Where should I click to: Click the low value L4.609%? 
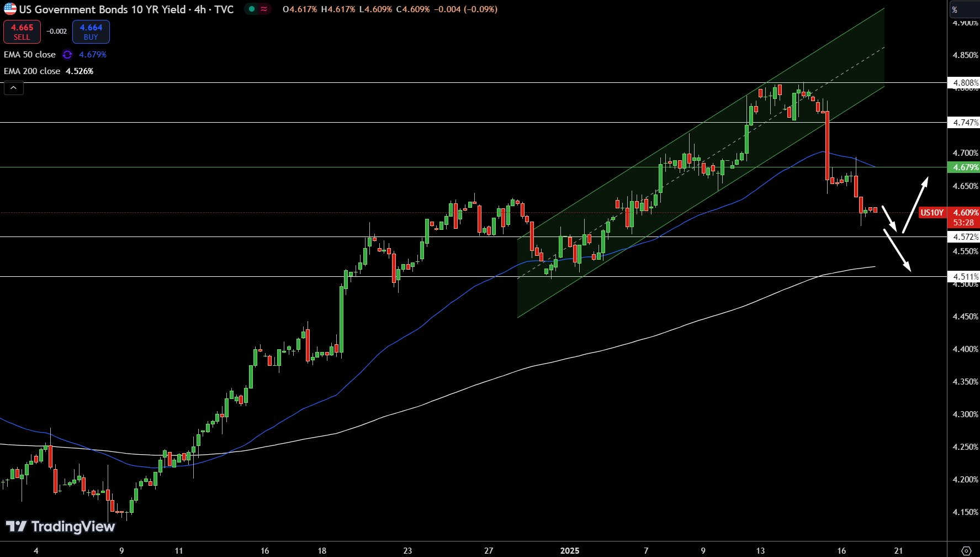pyautogui.click(x=375, y=9)
